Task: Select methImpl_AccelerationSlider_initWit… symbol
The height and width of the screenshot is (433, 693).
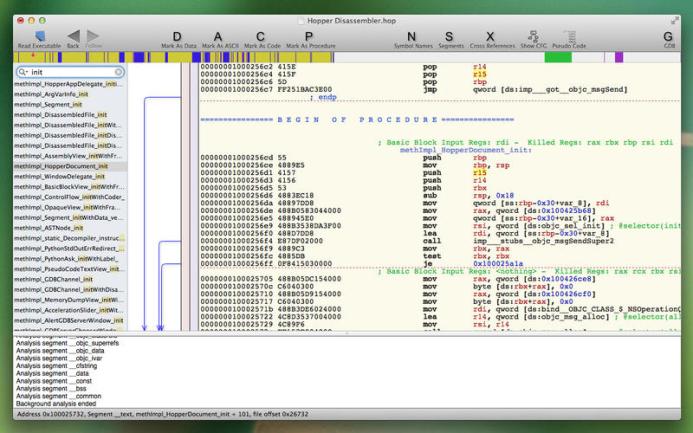Action: point(70,310)
